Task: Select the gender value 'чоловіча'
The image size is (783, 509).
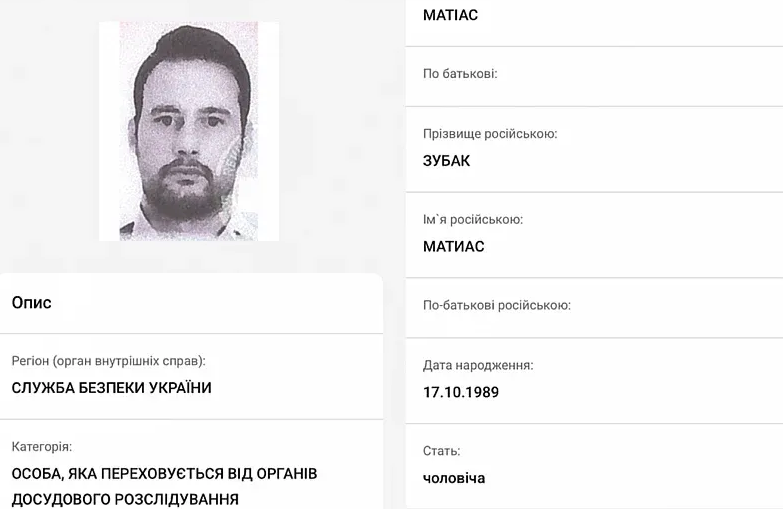Action: tap(454, 479)
